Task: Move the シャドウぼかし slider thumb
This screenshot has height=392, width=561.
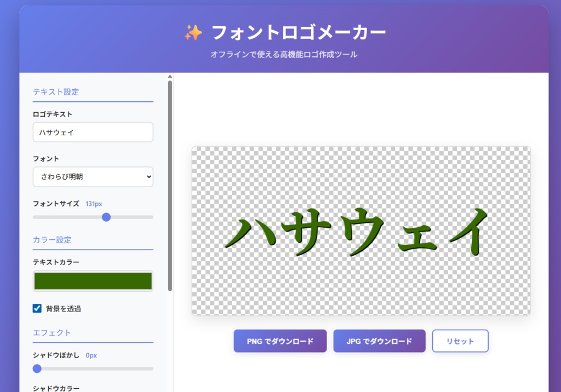Action: [x=37, y=368]
